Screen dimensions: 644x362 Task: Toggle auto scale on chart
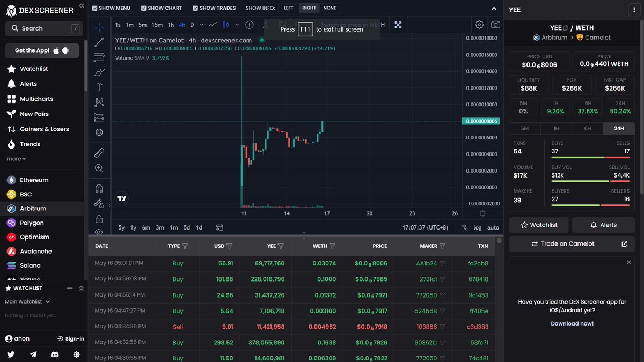[x=493, y=227]
